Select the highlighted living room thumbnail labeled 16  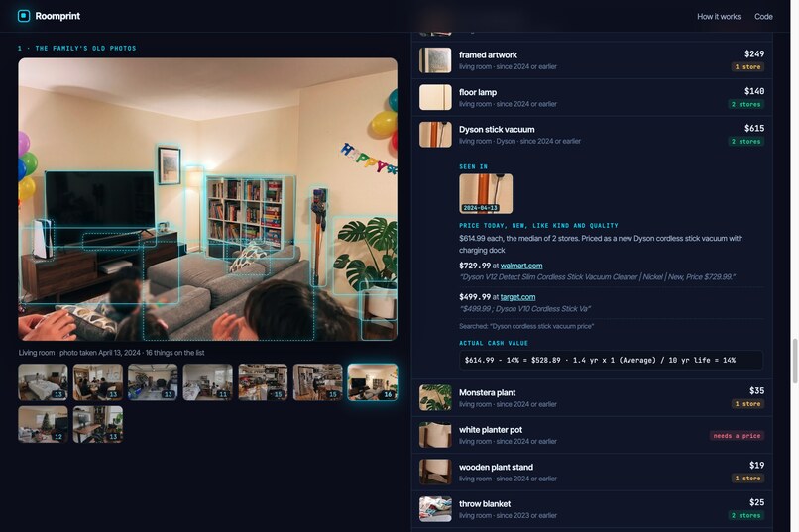pyautogui.click(x=373, y=381)
